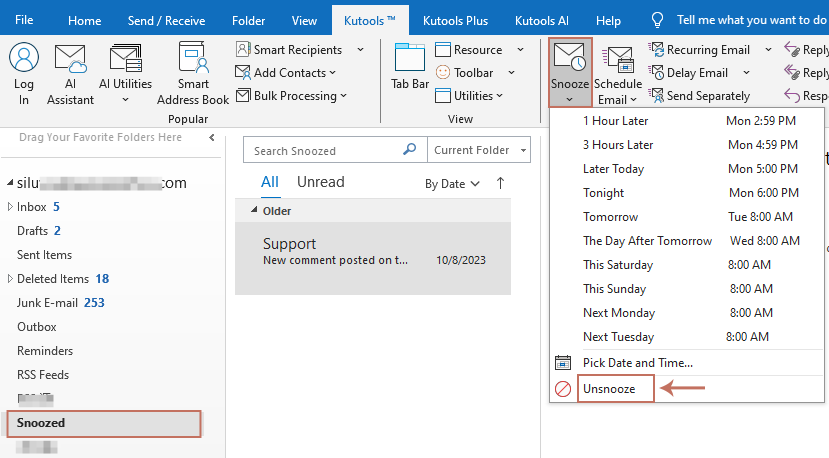Open the Help tab

click(x=608, y=21)
